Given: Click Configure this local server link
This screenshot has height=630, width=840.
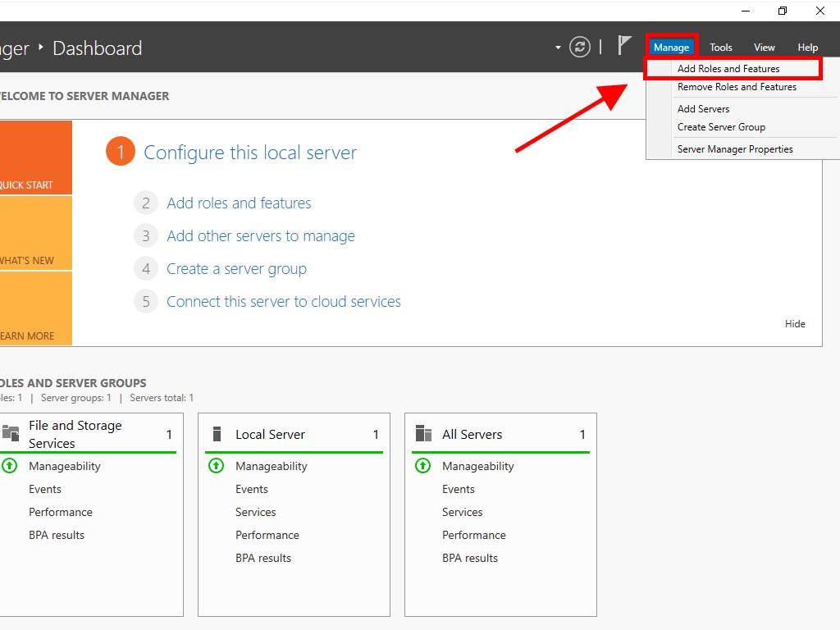Looking at the screenshot, I should point(250,153).
